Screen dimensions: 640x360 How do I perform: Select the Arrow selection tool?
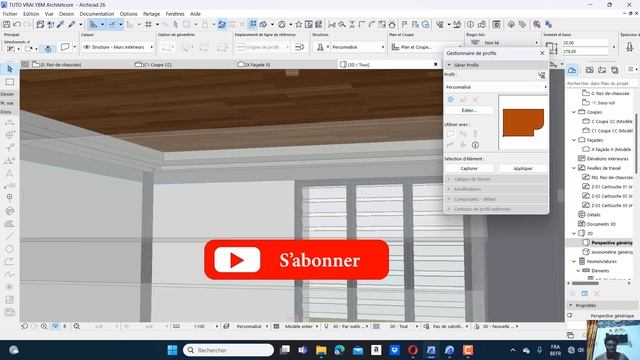[x=9, y=69]
